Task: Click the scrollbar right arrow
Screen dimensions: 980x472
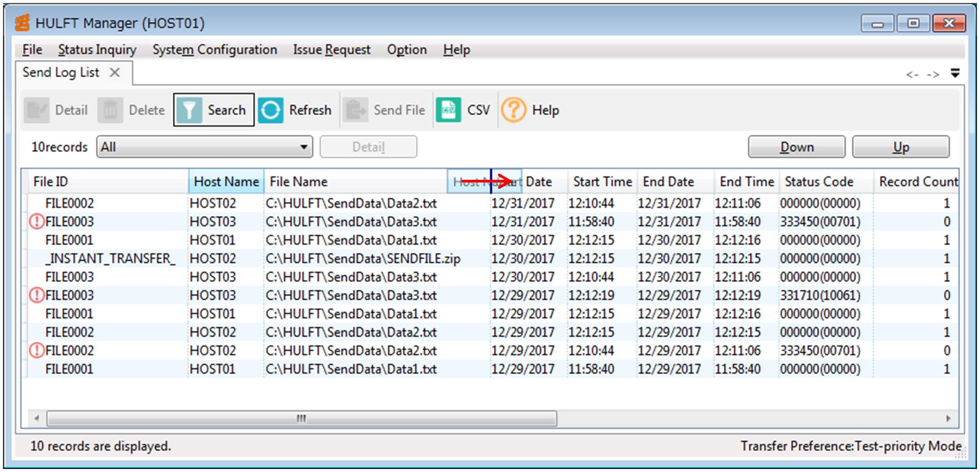Action: pyautogui.click(x=948, y=419)
